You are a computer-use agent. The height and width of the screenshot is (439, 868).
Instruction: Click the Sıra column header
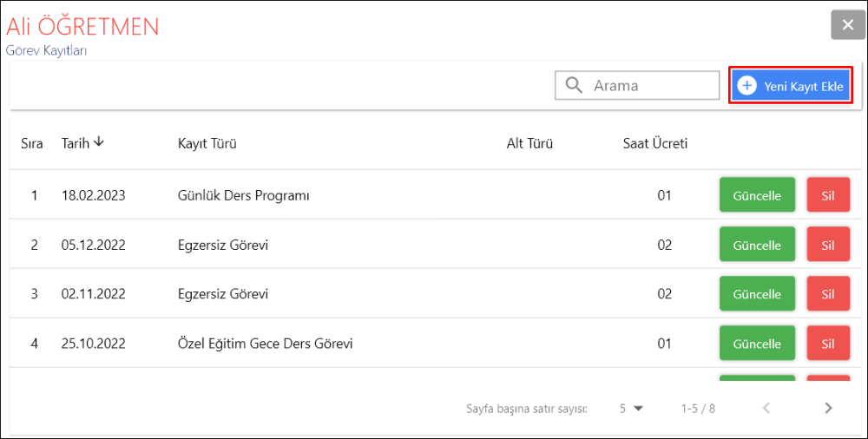32,144
